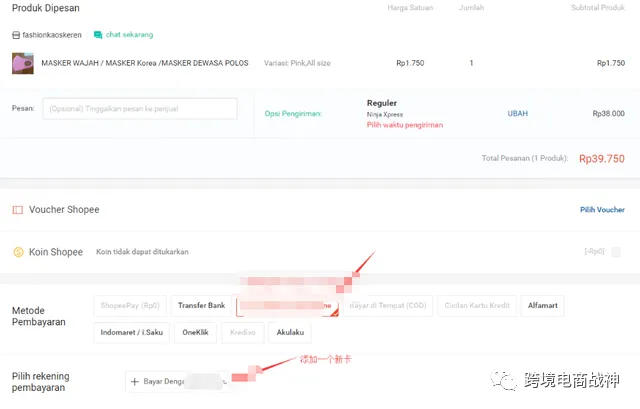Viewport: 640px width, 409px height.
Task: Click the fashionkaoskeren shop icon
Action: tap(16, 35)
